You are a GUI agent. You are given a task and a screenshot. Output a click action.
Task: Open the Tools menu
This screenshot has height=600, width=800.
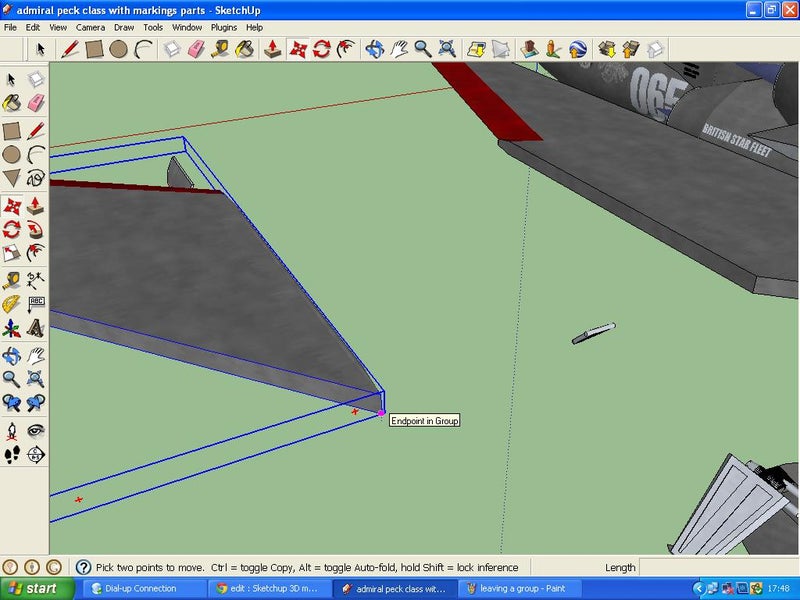152,28
